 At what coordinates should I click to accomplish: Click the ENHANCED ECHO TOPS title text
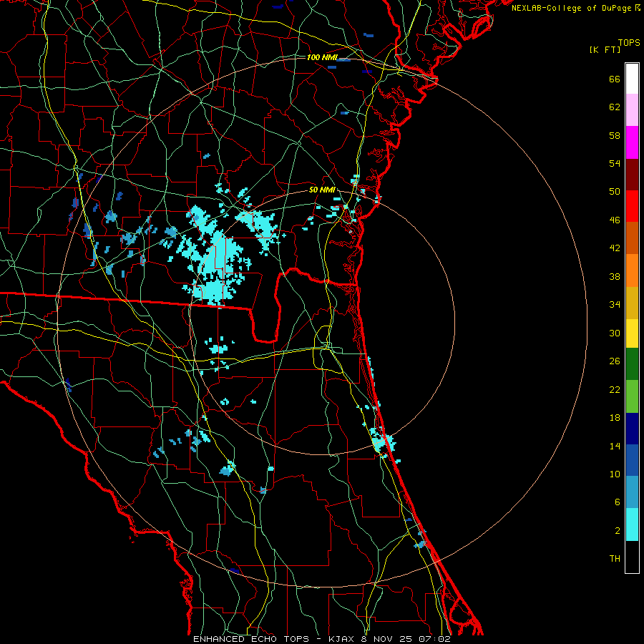[x=251, y=639]
